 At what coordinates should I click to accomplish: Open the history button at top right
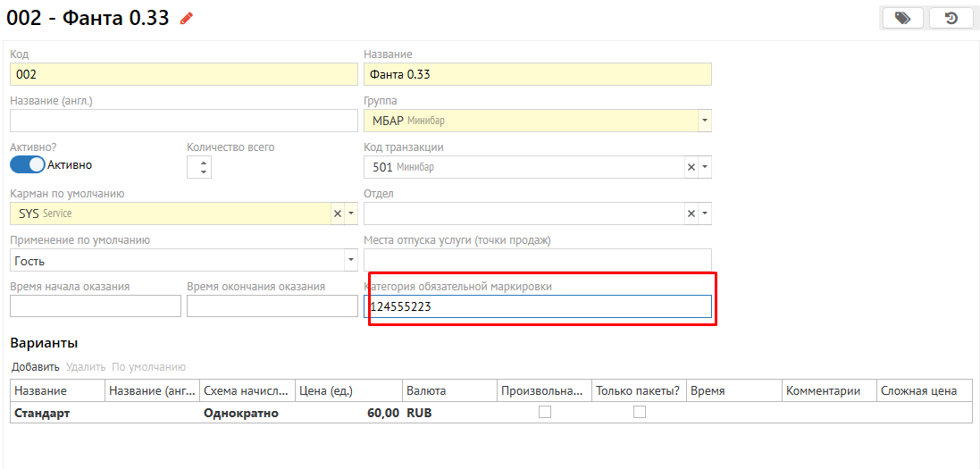pyautogui.click(x=951, y=18)
